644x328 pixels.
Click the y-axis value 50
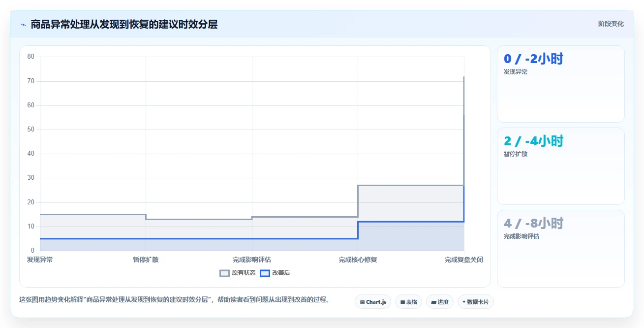(31, 130)
